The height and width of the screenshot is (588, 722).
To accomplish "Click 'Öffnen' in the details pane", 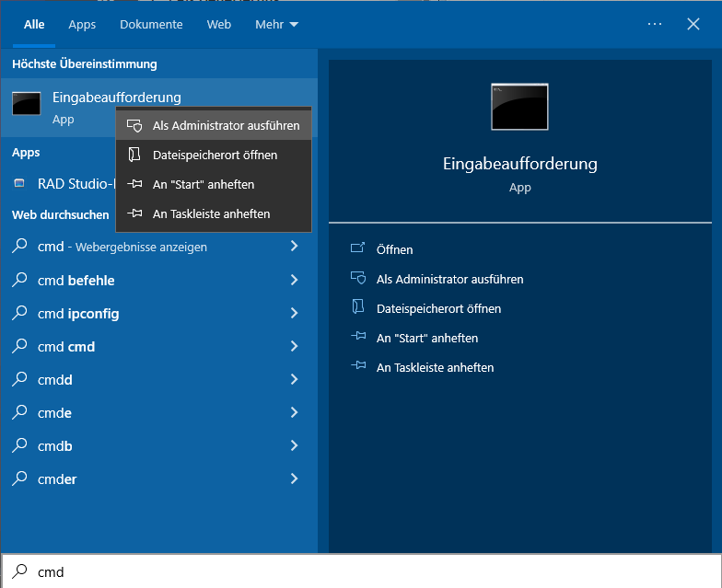I will 394,249.
